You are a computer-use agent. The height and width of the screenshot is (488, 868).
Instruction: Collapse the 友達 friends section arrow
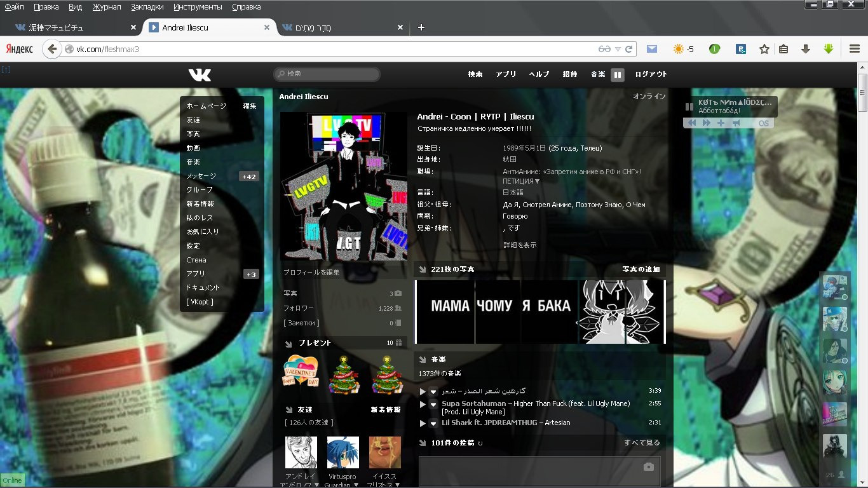(289, 410)
